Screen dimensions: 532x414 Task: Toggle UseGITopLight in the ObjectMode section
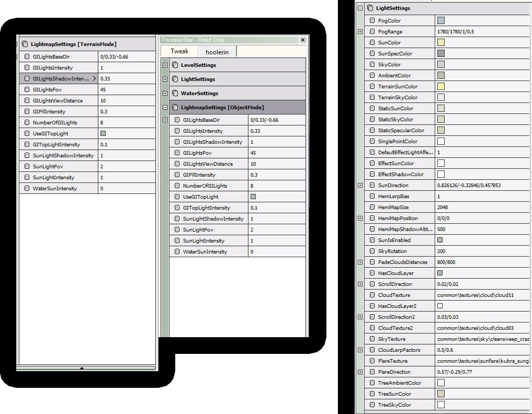[253, 197]
